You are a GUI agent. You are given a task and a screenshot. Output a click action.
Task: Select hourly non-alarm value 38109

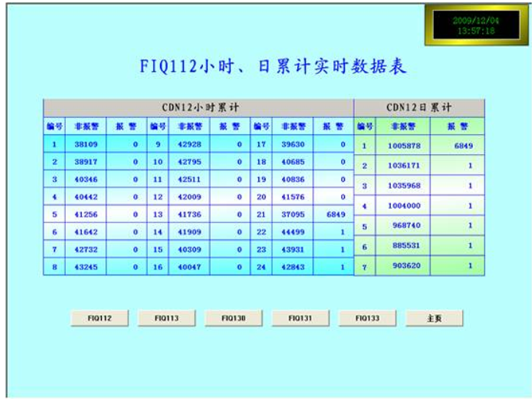coord(85,144)
